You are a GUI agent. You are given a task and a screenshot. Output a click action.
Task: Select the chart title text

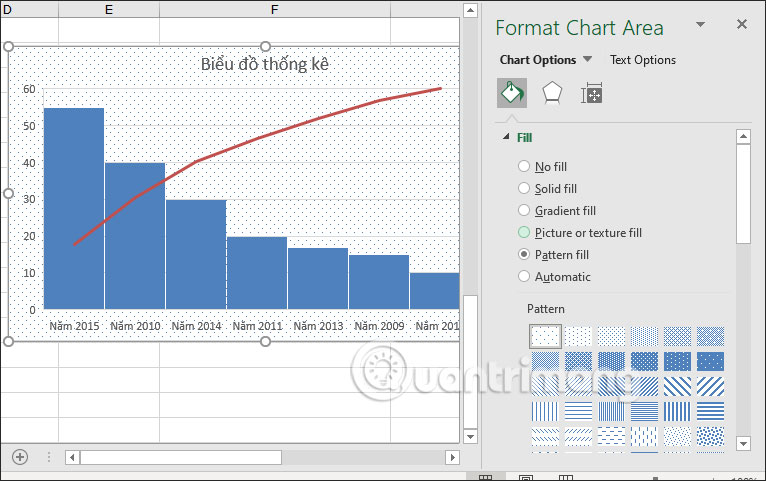264,65
